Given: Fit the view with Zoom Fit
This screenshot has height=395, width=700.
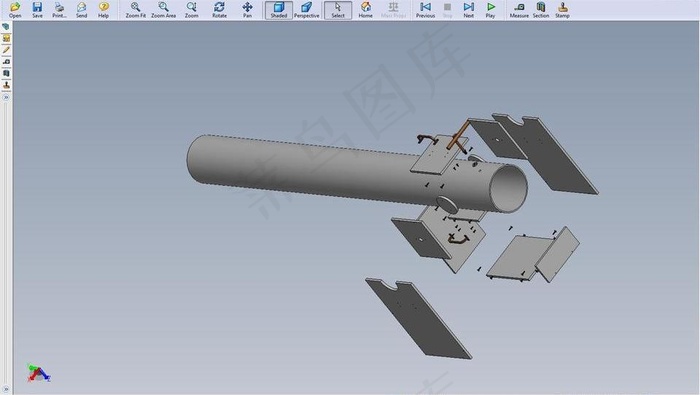Looking at the screenshot, I should tap(136, 9).
